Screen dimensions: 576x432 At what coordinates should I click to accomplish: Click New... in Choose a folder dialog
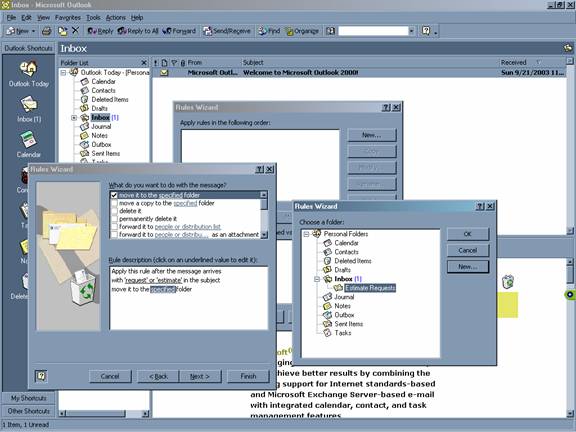click(x=468, y=267)
